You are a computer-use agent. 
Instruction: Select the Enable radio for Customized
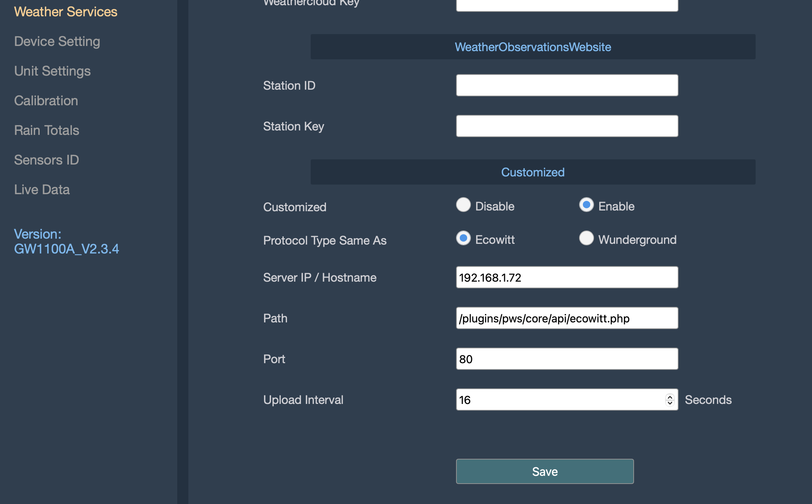click(x=586, y=205)
